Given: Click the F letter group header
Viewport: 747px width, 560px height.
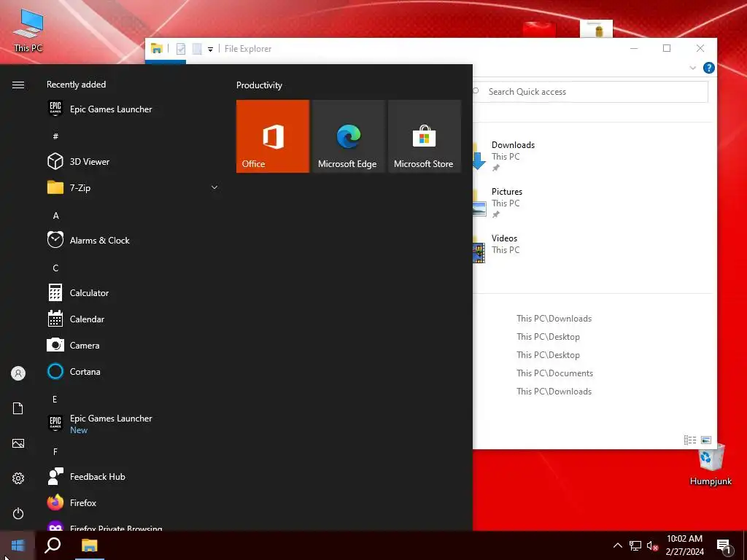Looking at the screenshot, I should click(55, 451).
